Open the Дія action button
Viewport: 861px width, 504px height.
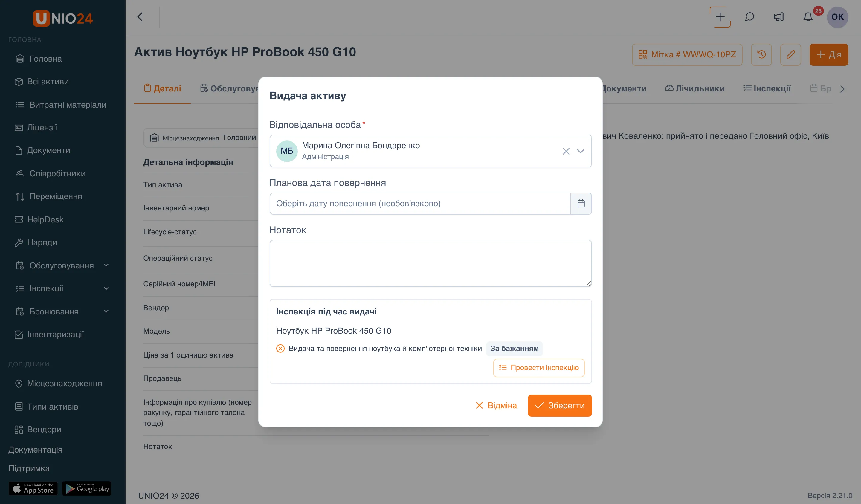tap(828, 54)
